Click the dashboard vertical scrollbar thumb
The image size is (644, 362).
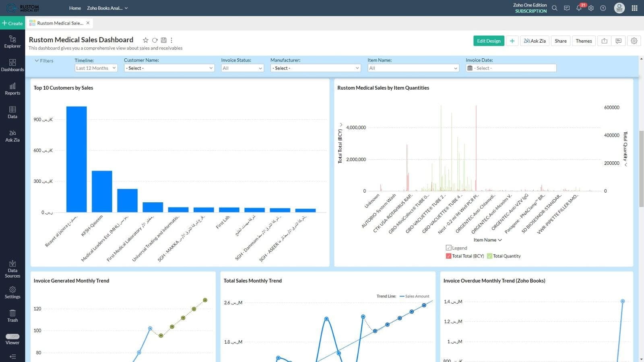pyautogui.click(x=642, y=169)
